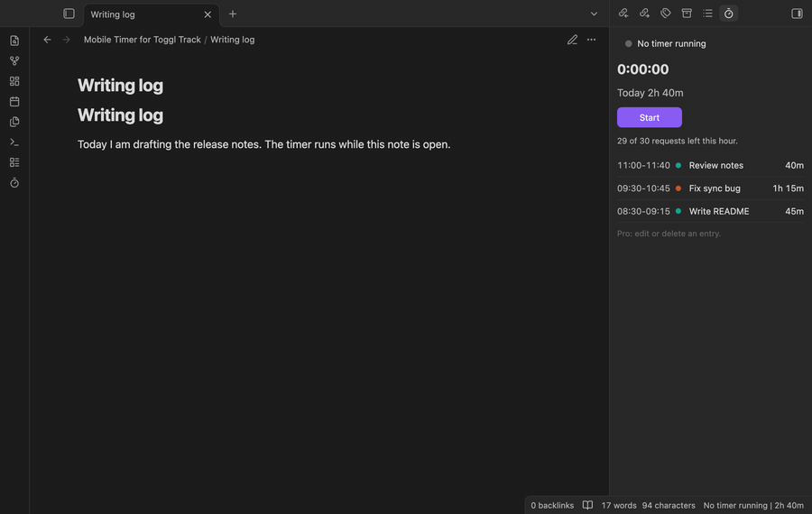The image size is (812, 514).
Task: Toggle the right sidebar icon
Action: [797, 14]
